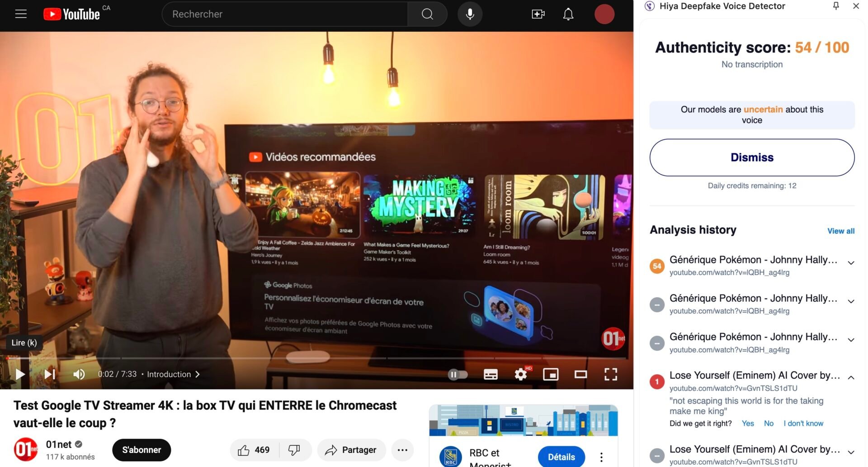This screenshot has width=868, height=467.
Task: Enter full screen mode
Action: (x=611, y=374)
